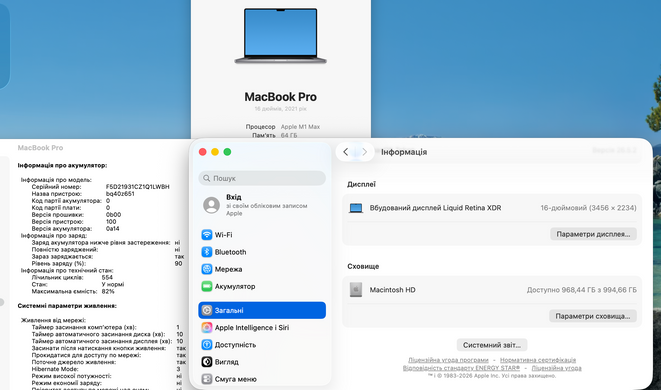Click battery serial number F5D21931CZ1Q1LWBH
The image size is (661, 390).
point(138,187)
